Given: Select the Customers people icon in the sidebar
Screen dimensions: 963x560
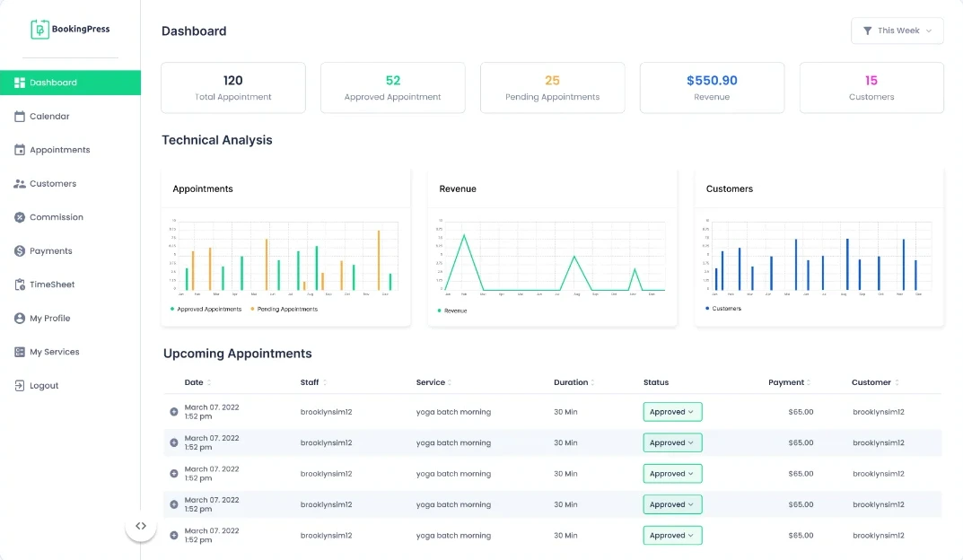Looking at the screenshot, I should pyautogui.click(x=20, y=184).
